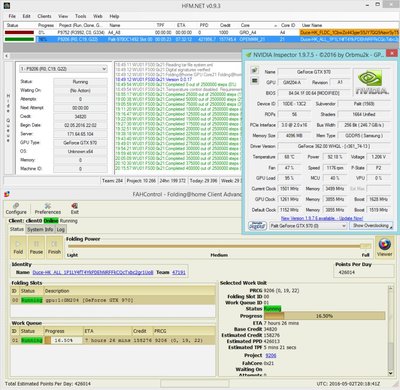Open the File menu in HFM.NET

(12, 16)
